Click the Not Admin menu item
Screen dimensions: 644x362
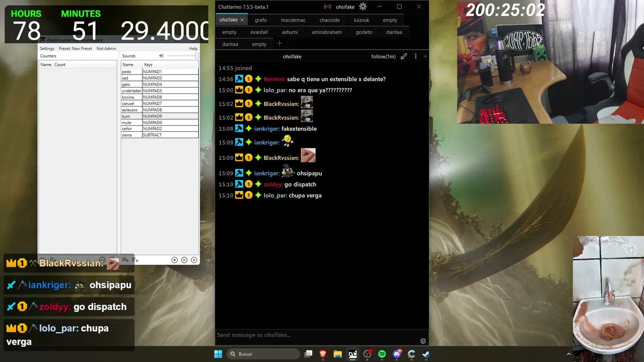[x=106, y=49]
